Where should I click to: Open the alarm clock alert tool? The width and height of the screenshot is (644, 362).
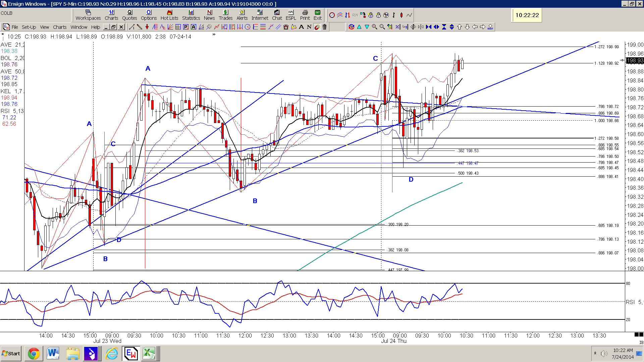286,27
